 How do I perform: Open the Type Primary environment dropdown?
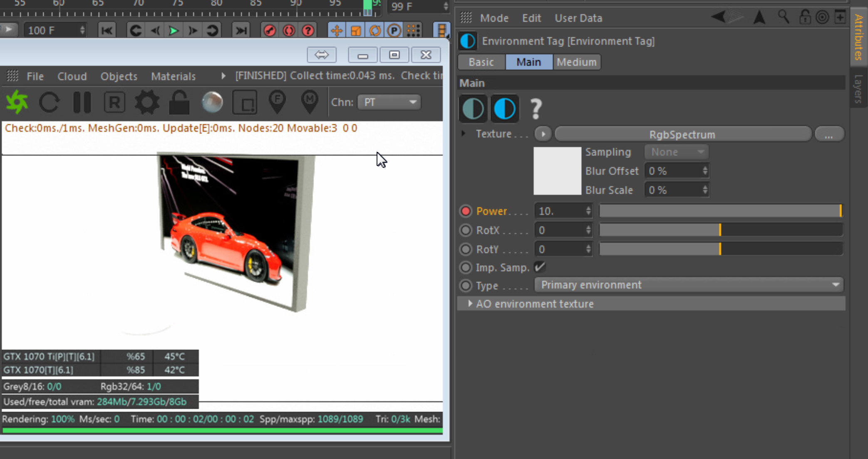point(689,285)
